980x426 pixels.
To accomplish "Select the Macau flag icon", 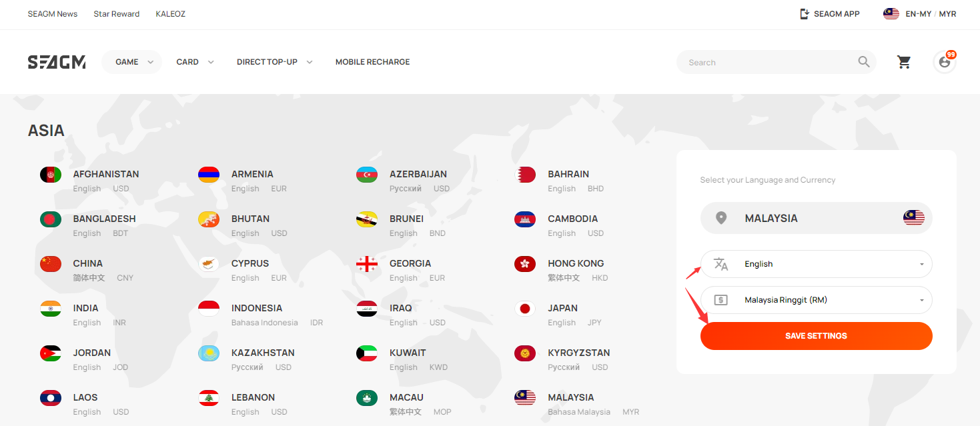I will pos(367,398).
